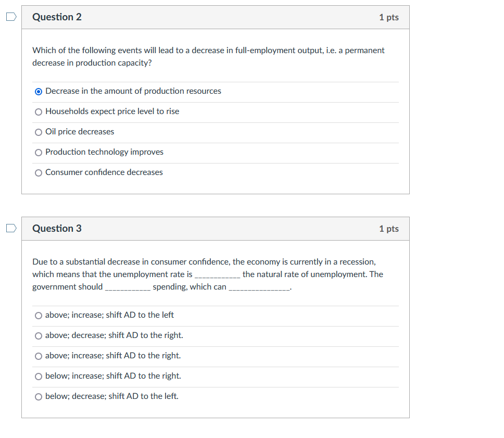Select 'below; increase; shift AD to the right.'
The height and width of the screenshot is (438, 504).
coord(39,376)
